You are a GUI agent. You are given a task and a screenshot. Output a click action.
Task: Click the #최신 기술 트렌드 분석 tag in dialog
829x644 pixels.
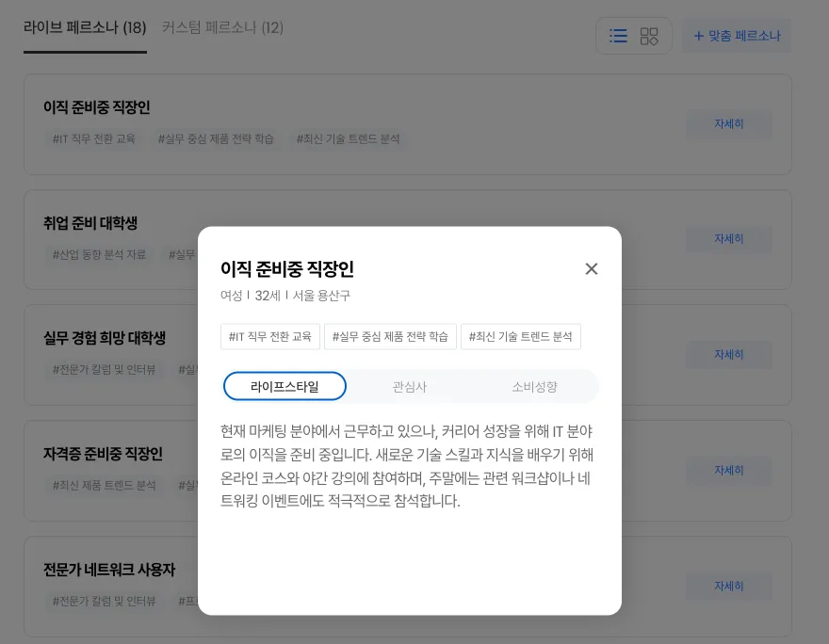[x=520, y=336]
